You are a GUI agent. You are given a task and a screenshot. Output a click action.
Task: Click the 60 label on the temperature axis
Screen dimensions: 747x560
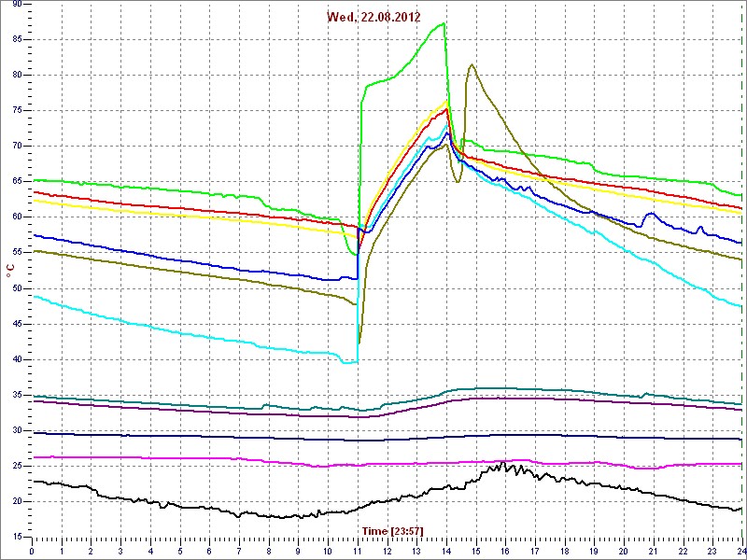click(x=16, y=217)
